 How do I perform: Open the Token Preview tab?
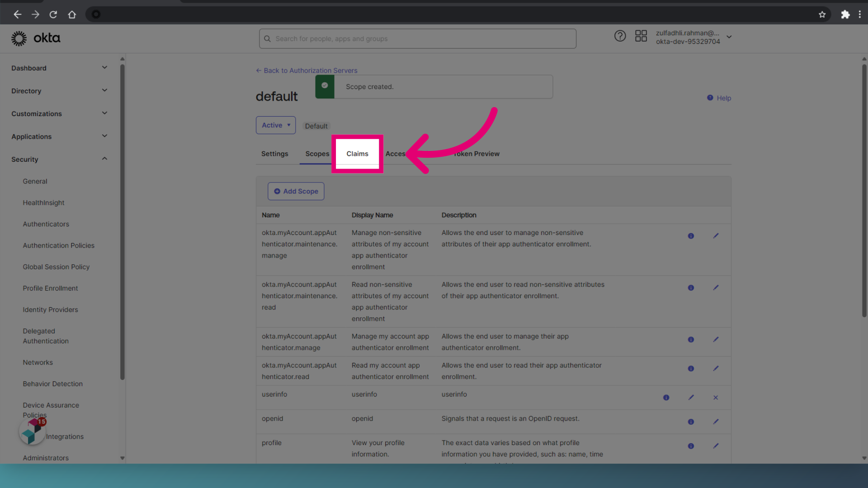tap(476, 154)
